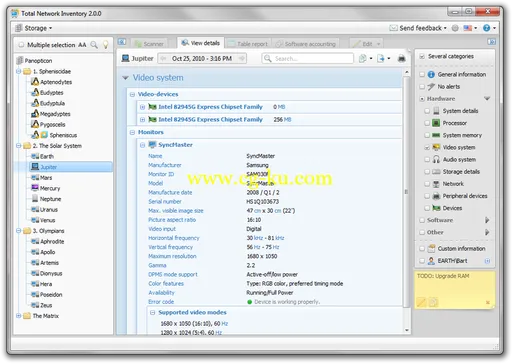Screen dimensions: 512x364
Task: Open the Software accounting tab
Action: pyautogui.click(x=305, y=44)
